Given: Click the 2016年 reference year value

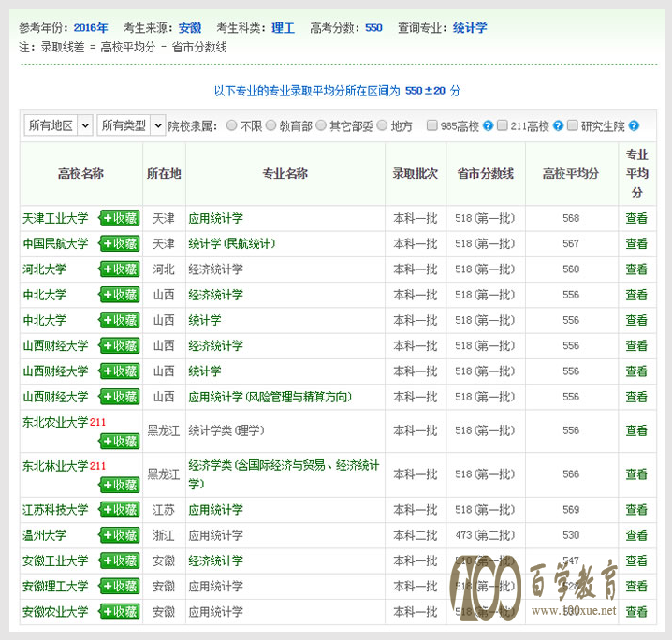Looking at the screenshot, I should tap(91, 28).
